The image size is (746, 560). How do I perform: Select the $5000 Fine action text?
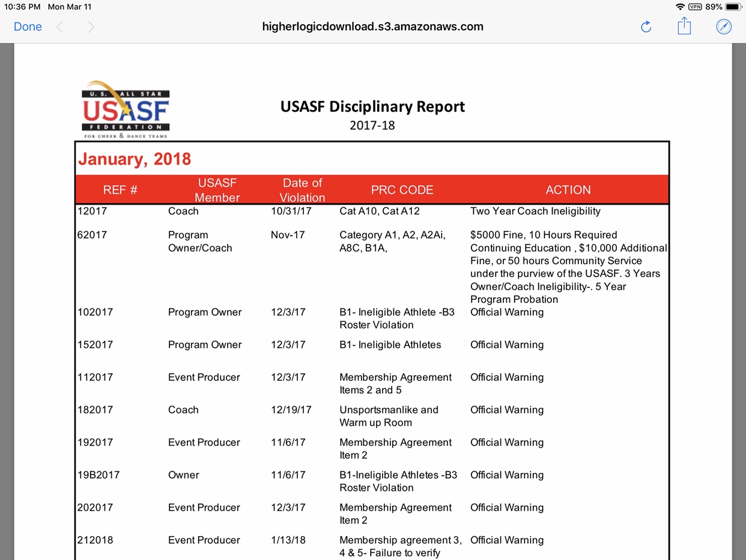568,267
